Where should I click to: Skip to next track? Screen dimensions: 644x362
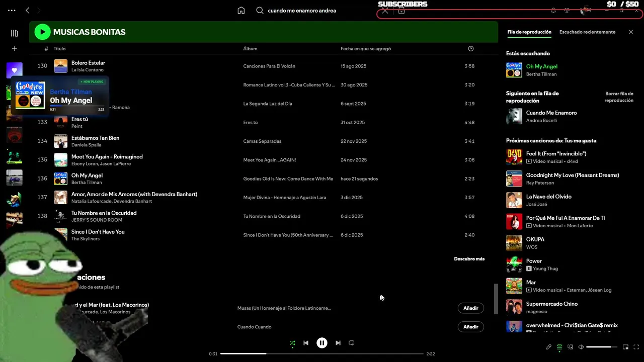pyautogui.click(x=338, y=343)
